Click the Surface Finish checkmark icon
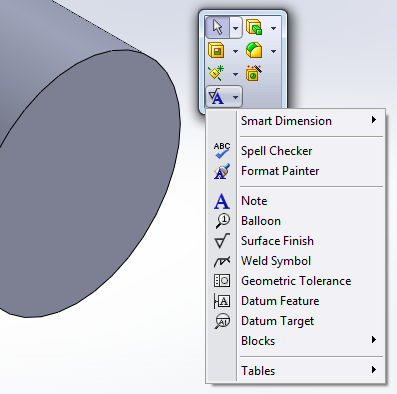 (x=222, y=241)
